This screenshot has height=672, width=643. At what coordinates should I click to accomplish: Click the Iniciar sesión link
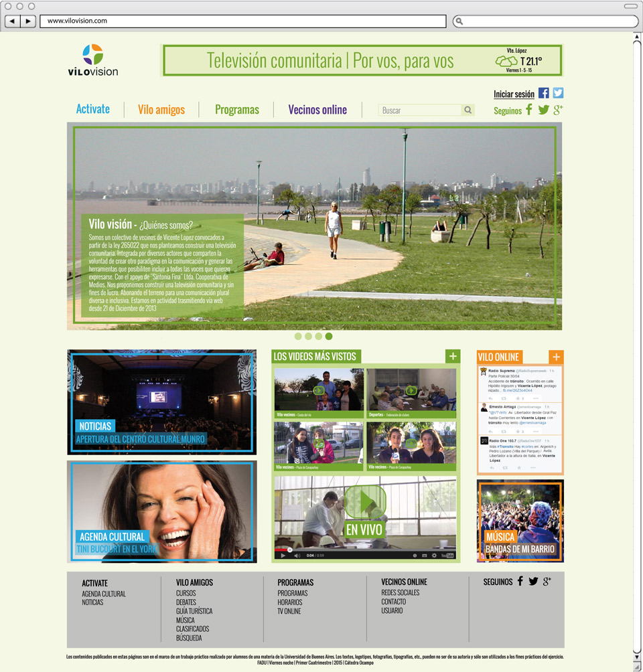pyautogui.click(x=514, y=94)
